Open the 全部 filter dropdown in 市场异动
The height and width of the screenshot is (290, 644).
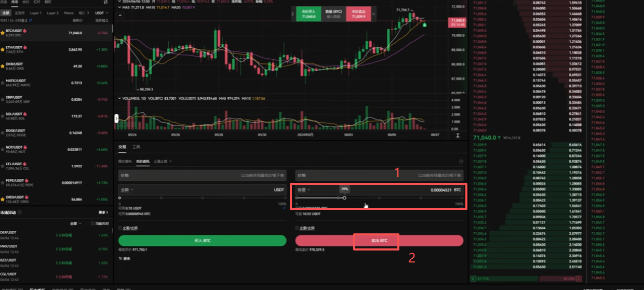tap(76, 223)
